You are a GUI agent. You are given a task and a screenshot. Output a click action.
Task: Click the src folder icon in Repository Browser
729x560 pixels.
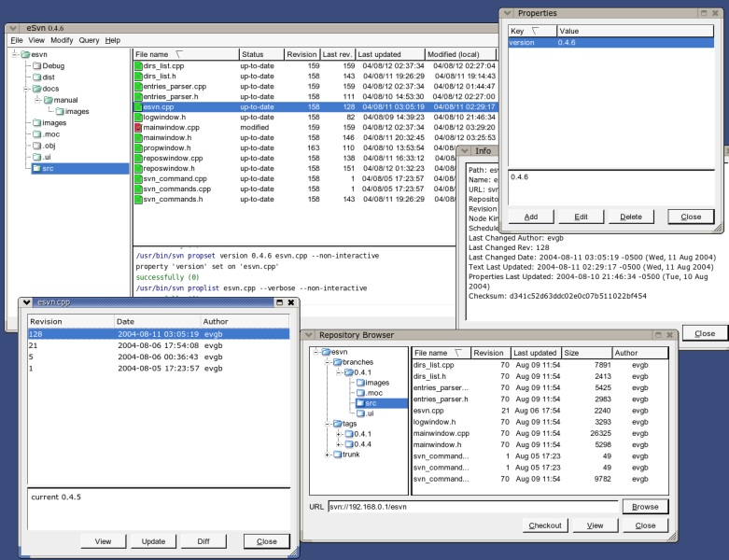[x=360, y=403]
